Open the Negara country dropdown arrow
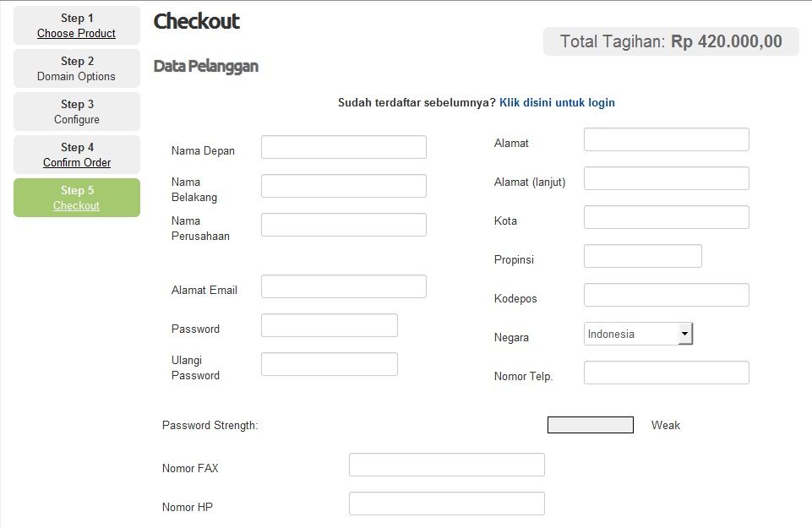Image resolution: width=812 pixels, height=528 pixels. [684, 334]
